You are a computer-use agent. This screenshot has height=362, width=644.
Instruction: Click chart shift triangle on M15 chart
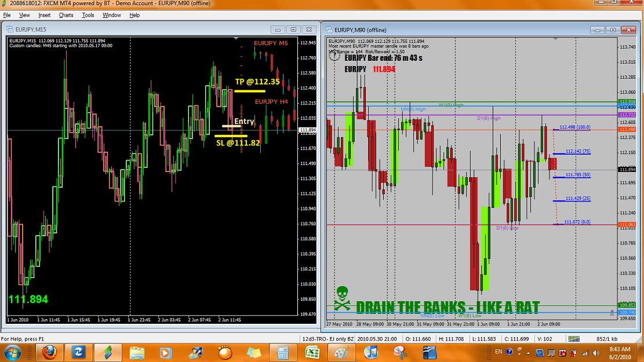tap(236, 38)
